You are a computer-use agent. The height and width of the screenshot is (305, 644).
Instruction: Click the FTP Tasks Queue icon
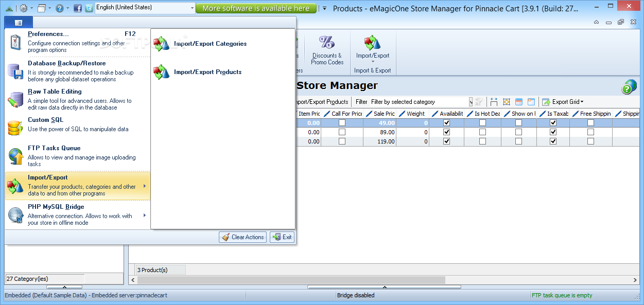[16, 156]
